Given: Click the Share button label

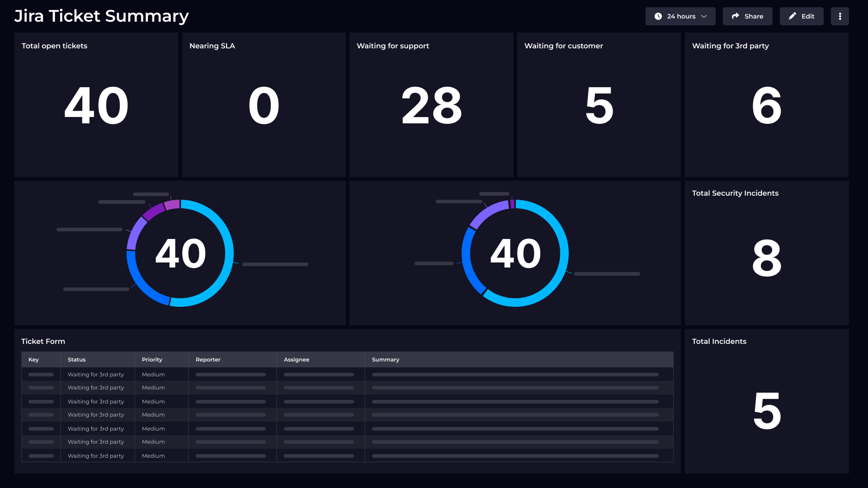Looking at the screenshot, I should click(754, 16).
